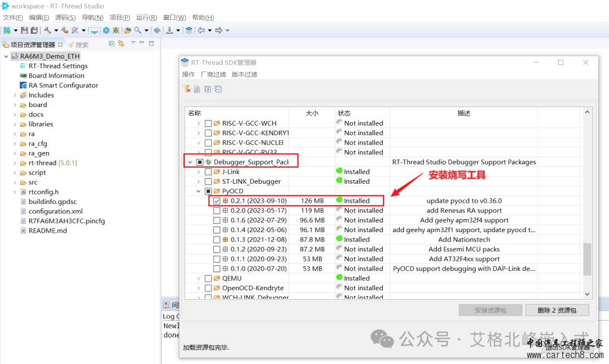The width and height of the screenshot is (609, 364).
Task: Open RA Smart Configurator
Action: (x=59, y=86)
